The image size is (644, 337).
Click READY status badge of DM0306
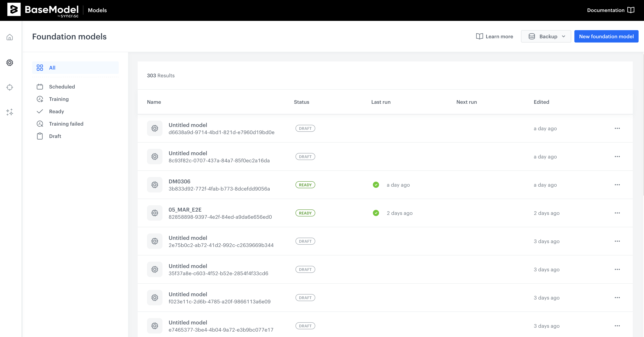[x=305, y=185]
